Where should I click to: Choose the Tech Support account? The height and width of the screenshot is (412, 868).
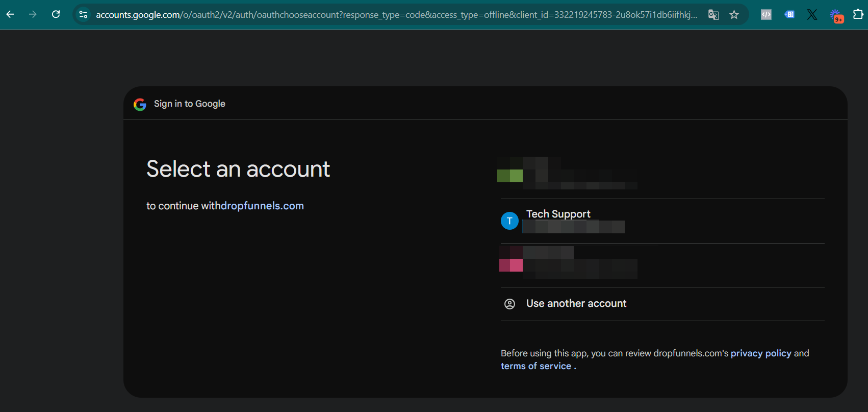point(662,221)
